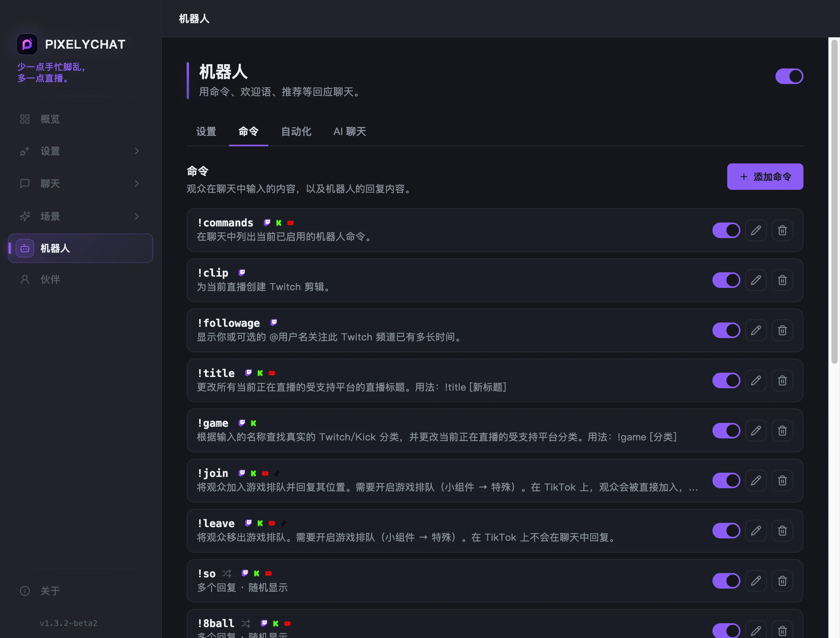The width and height of the screenshot is (840, 638).
Task: Open the 概览 overview page
Action: click(80, 119)
